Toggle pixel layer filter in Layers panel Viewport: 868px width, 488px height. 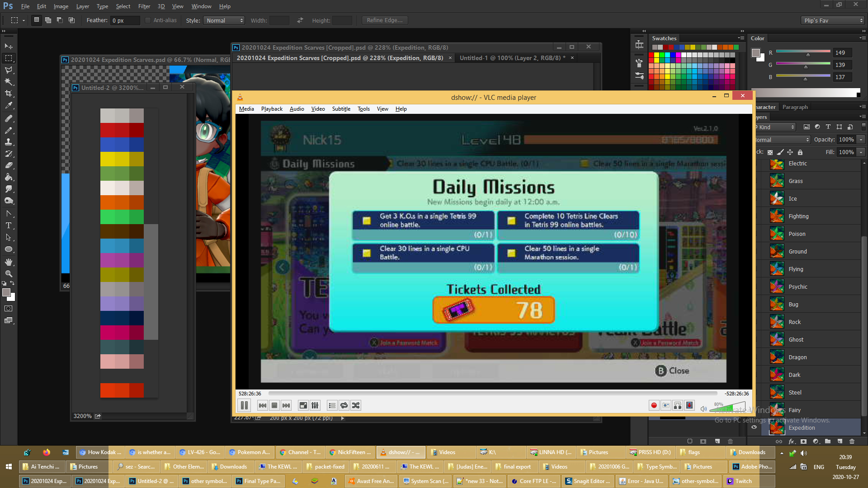click(807, 127)
